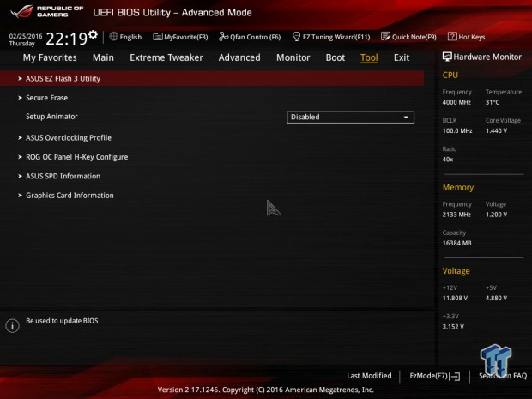Click the CPU section heading
The width and height of the screenshot is (532, 399).
point(450,75)
